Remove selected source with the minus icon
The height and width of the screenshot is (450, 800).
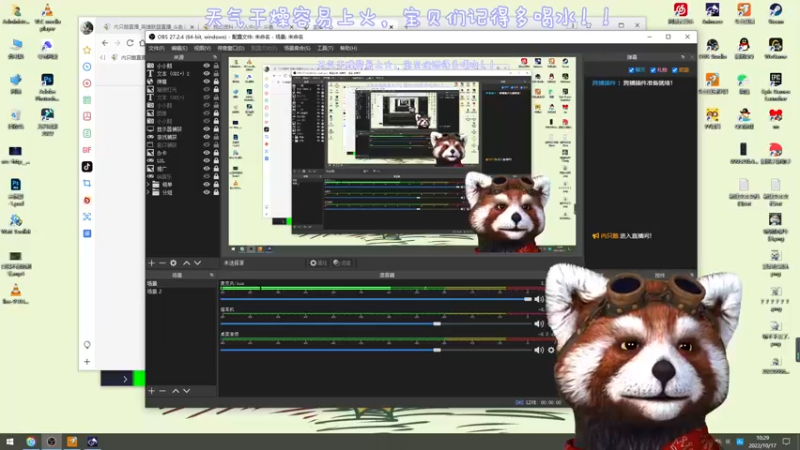click(162, 263)
